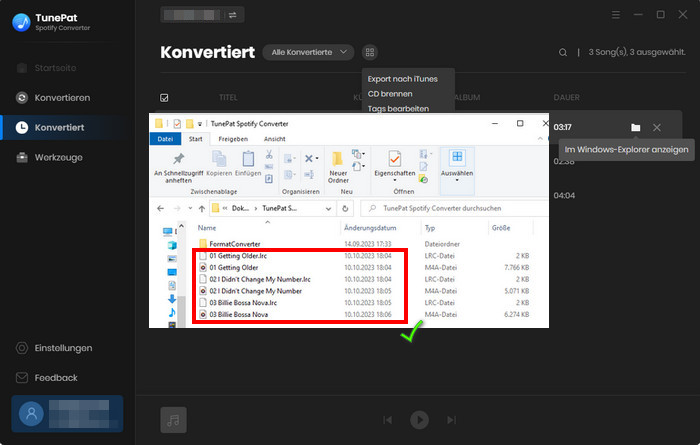The height and width of the screenshot is (445, 700).
Task: Click the Explorer refresh icon
Action: [x=345, y=208]
